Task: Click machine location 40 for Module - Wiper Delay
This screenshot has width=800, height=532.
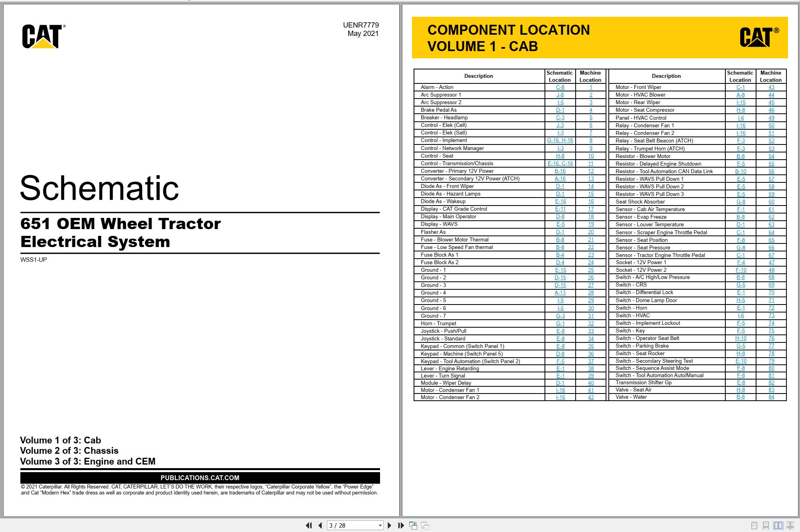Action: [591, 383]
